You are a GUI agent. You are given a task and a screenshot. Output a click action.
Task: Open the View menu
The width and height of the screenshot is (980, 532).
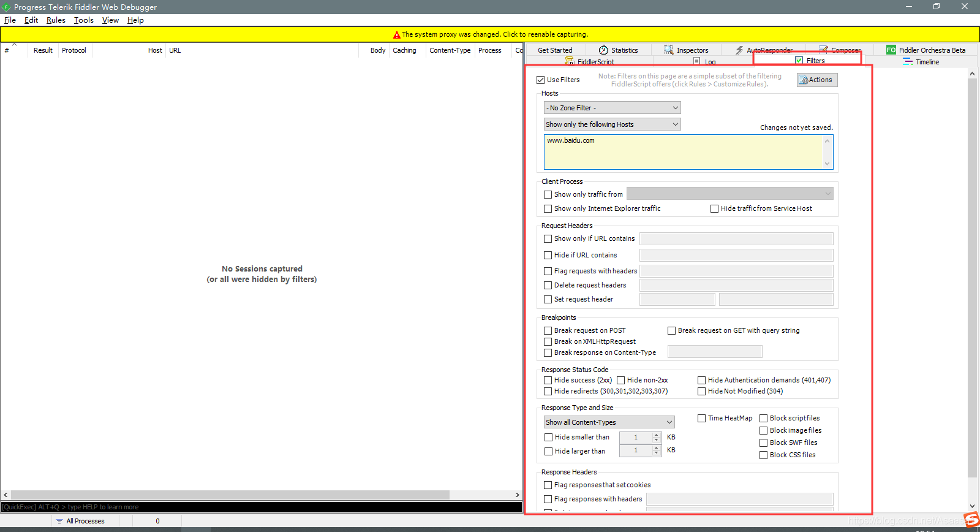(110, 20)
